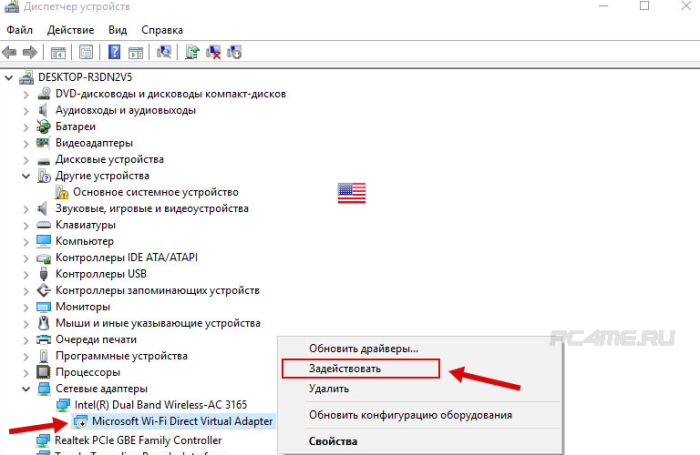Open the Properties sheet toolbar icon
This screenshot has height=455, width=700.
86,53
